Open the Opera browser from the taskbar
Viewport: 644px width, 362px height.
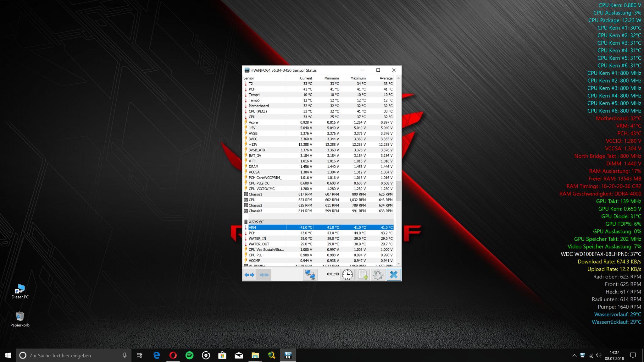(x=173, y=355)
